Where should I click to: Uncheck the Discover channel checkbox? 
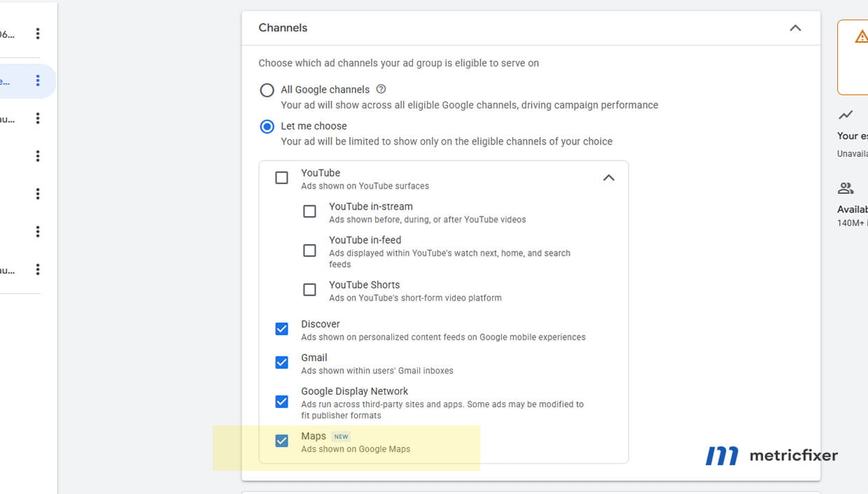coord(281,329)
